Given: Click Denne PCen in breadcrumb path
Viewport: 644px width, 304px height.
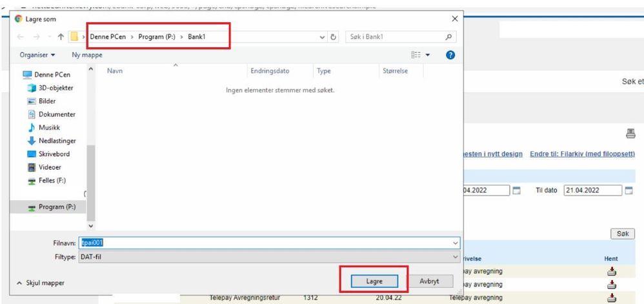Looking at the screenshot, I should (108, 37).
